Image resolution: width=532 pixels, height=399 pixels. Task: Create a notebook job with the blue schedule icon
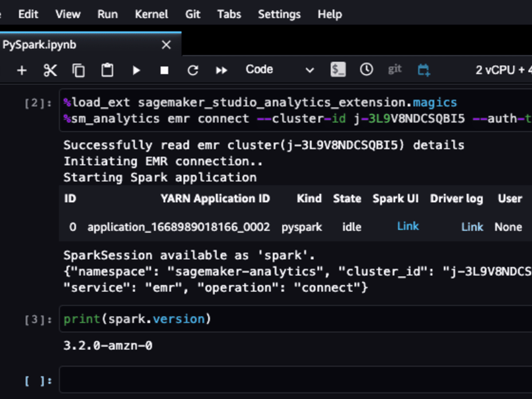[x=423, y=70]
